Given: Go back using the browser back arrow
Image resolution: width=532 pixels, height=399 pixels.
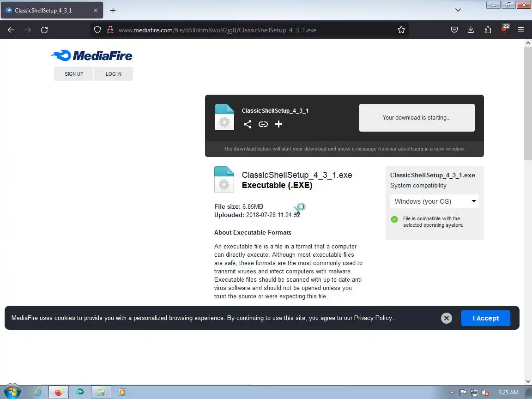Looking at the screenshot, I should (x=11, y=30).
